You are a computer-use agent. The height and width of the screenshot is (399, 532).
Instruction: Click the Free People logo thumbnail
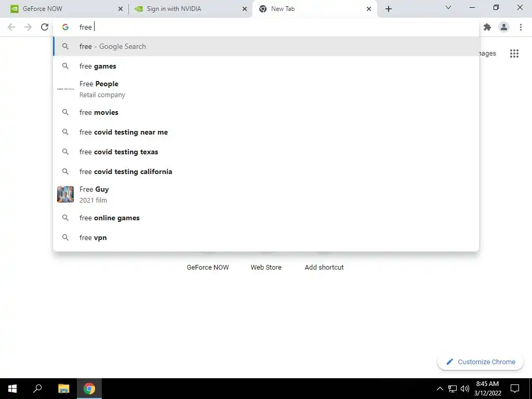coord(65,89)
